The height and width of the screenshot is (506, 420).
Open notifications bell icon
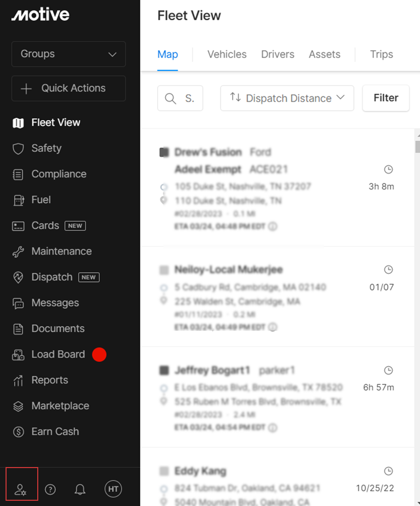tap(80, 489)
